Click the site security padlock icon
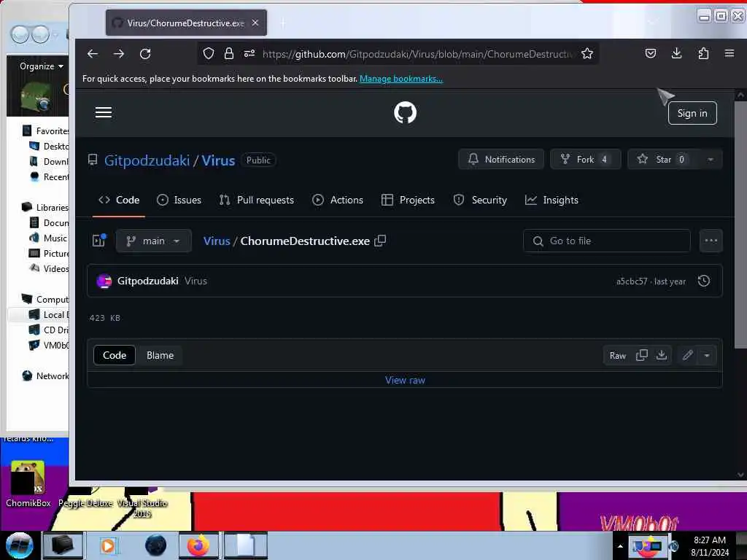The image size is (747, 560). tap(228, 53)
